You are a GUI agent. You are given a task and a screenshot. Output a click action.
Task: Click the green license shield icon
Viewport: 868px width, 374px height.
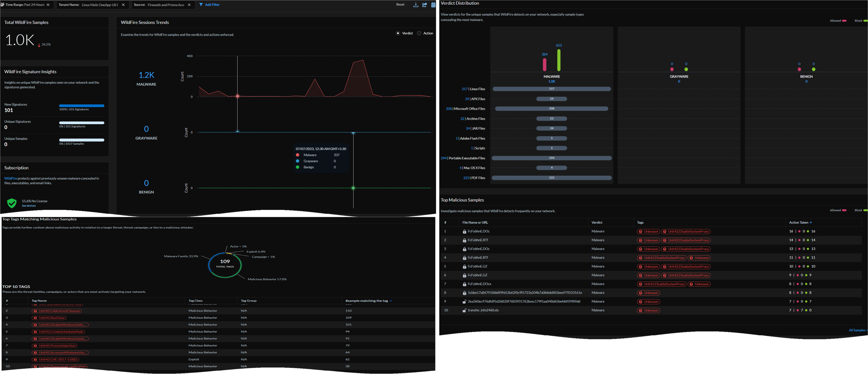click(x=12, y=203)
